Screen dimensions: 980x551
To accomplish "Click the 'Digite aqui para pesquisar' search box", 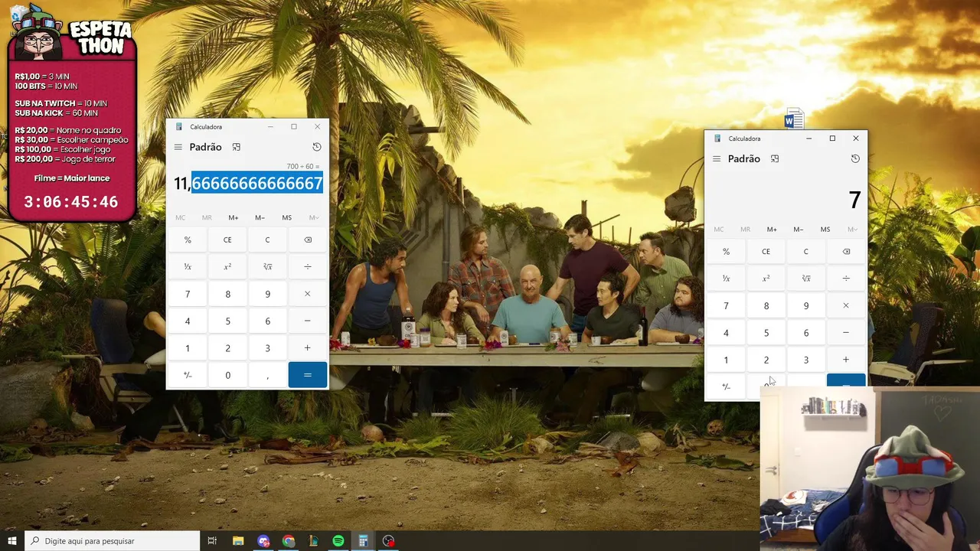I will pos(113,541).
